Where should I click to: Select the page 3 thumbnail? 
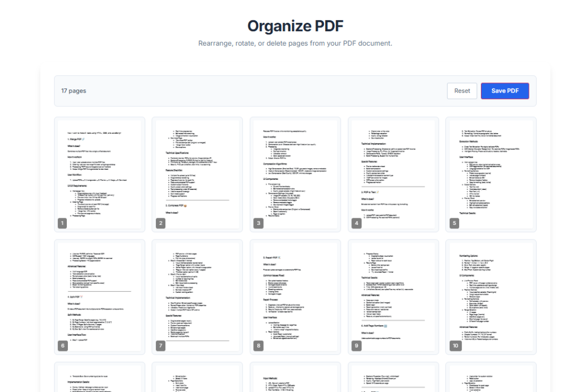pos(295,174)
